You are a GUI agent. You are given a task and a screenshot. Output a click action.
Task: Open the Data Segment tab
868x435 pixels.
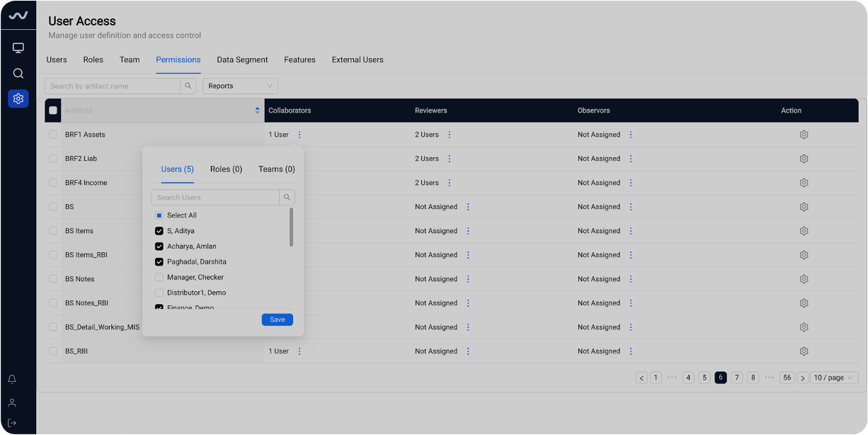point(242,60)
